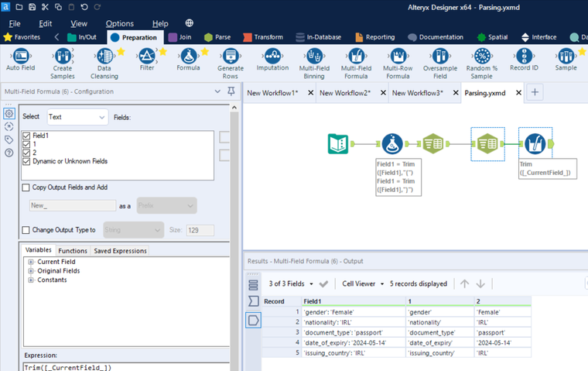Click the Input Data node on canvas
Viewport: 588px width, 371px height.
[x=338, y=144]
